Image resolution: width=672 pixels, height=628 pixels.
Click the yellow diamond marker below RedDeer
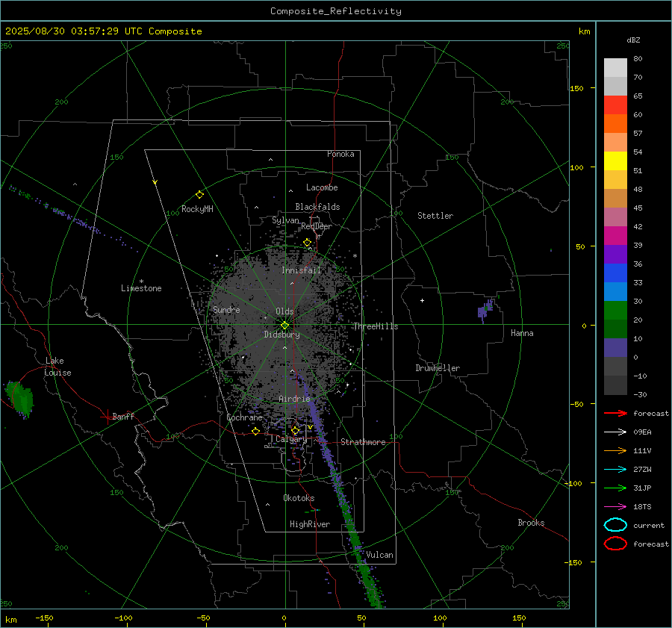(x=307, y=243)
